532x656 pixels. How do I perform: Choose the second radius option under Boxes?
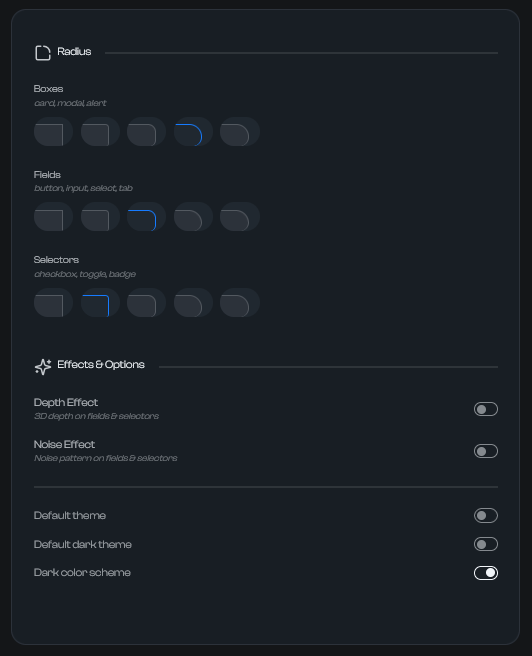pos(100,131)
